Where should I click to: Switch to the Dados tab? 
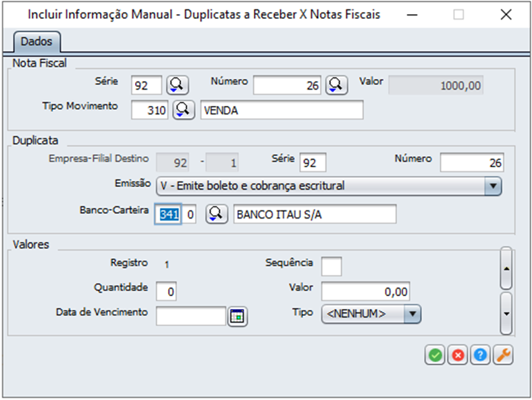click(36, 42)
